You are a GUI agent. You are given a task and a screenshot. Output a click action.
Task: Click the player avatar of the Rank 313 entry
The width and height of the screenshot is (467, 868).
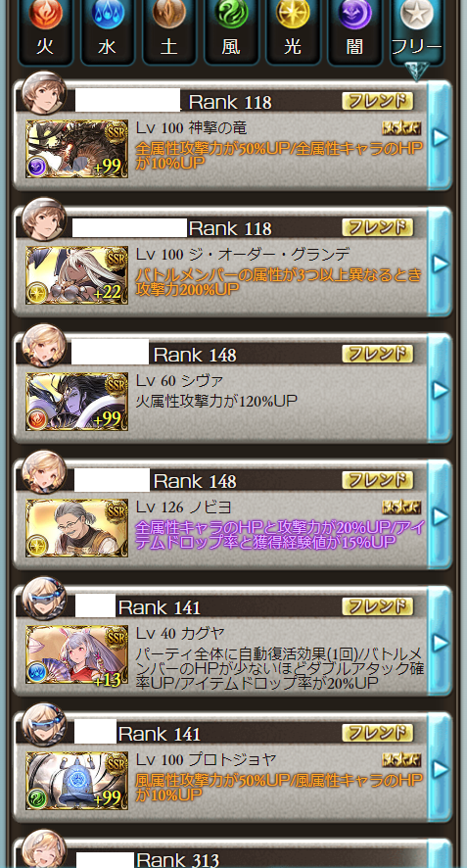tap(44, 848)
